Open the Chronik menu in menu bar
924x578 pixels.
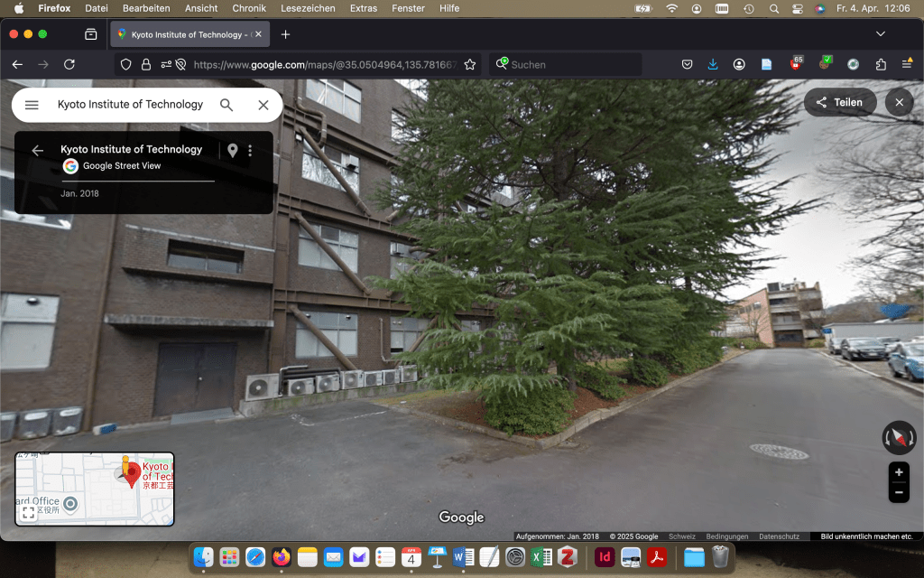coord(249,8)
